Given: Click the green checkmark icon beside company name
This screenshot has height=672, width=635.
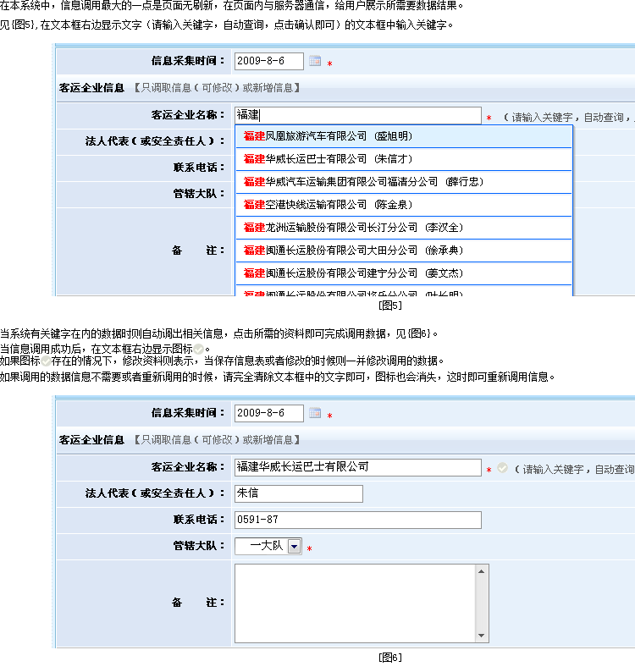Looking at the screenshot, I should (502, 468).
